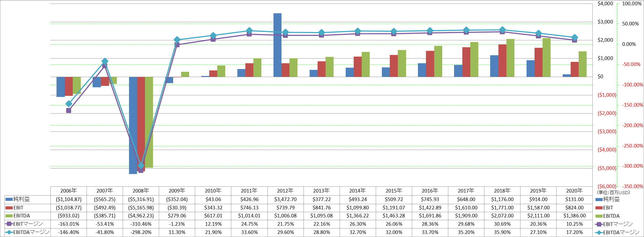Viewport: 644px width, 237px height.
Task: Click the ($5,165.98) EBIT cell
Action: point(141,208)
